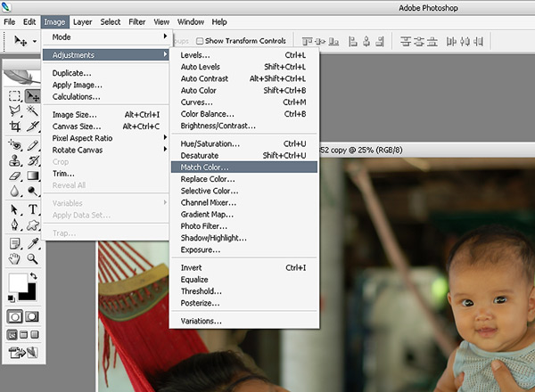Open the View menu
Image resolution: width=535 pixels, height=392 pixels.
point(161,21)
